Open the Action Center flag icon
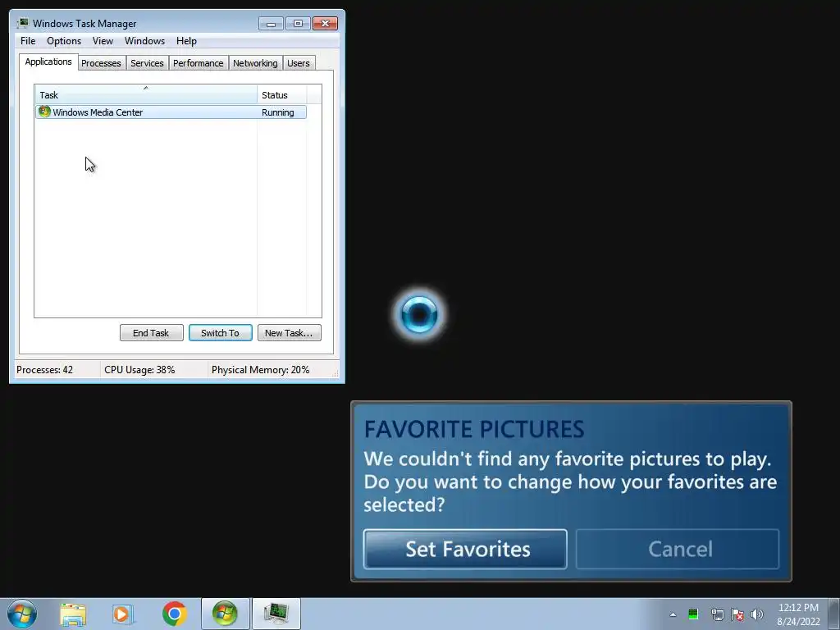This screenshot has width=840, height=630. click(x=737, y=614)
